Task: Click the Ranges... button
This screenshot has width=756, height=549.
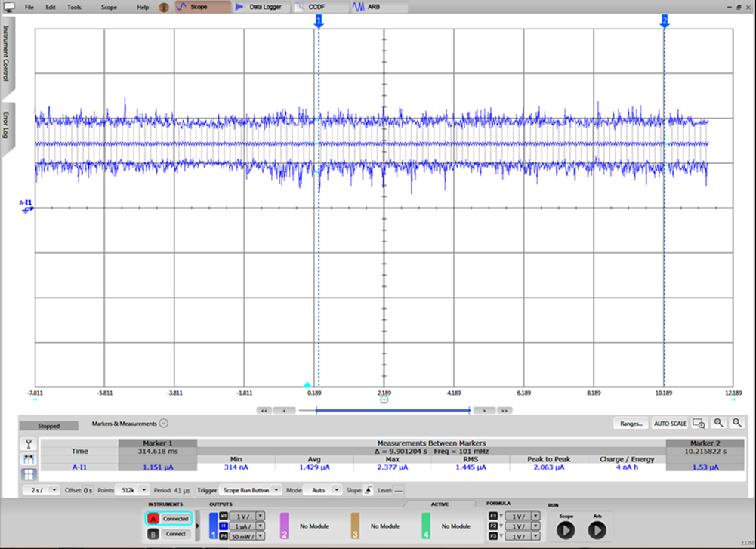Action: click(631, 424)
